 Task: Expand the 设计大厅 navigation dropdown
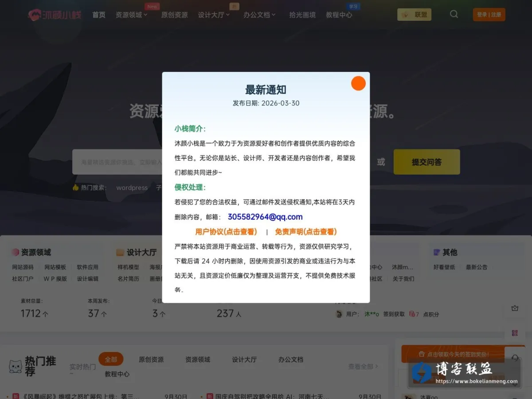pyautogui.click(x=214, y=15)
